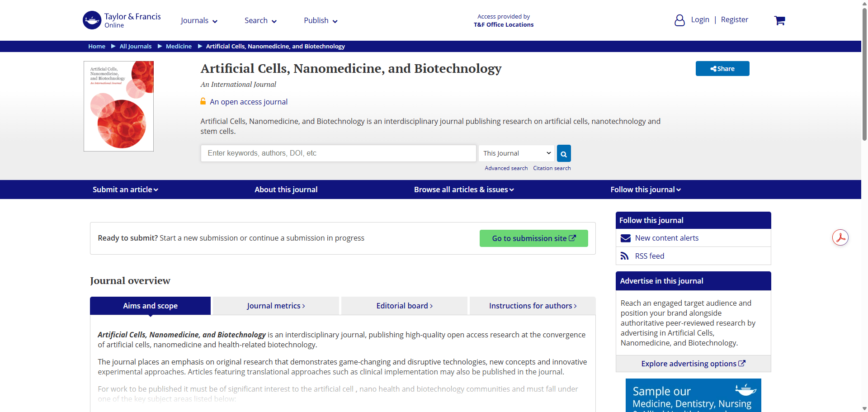Open the shopping cart icon
Viewport: 868px width, 412px height.
click(779, 20)
